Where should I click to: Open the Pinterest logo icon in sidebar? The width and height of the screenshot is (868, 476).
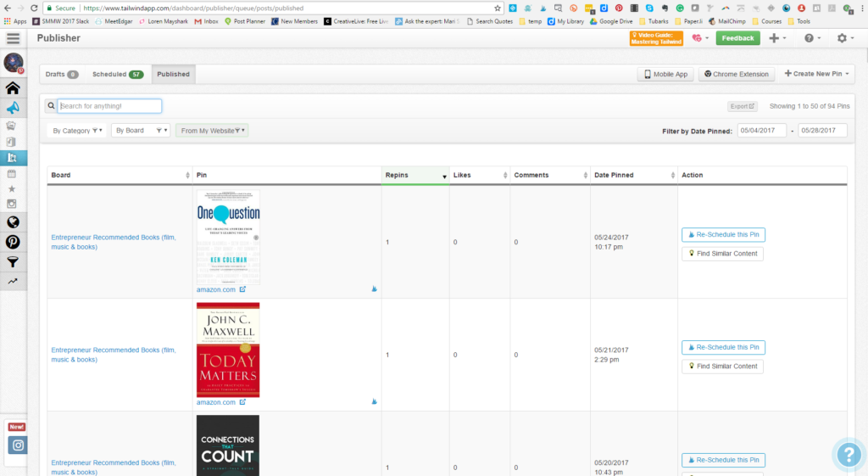tap(13, 242)
